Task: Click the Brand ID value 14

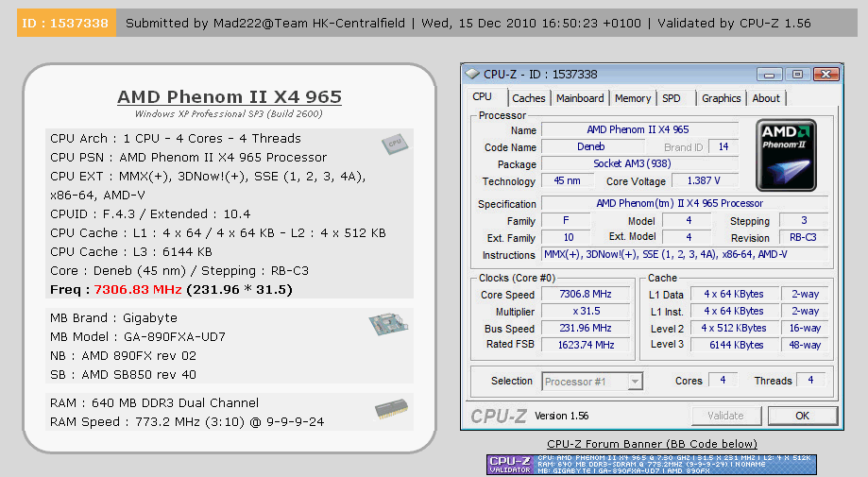Action: coord(723,146)
